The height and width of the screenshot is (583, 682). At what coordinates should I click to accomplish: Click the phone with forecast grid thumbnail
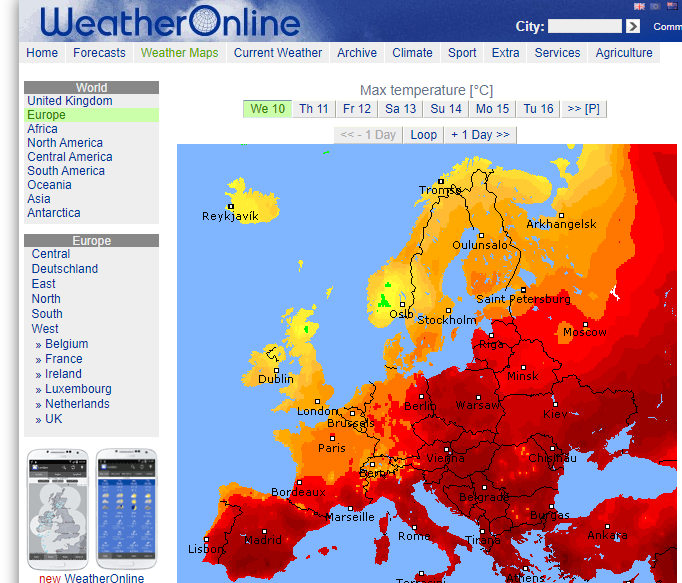[126, 509]
